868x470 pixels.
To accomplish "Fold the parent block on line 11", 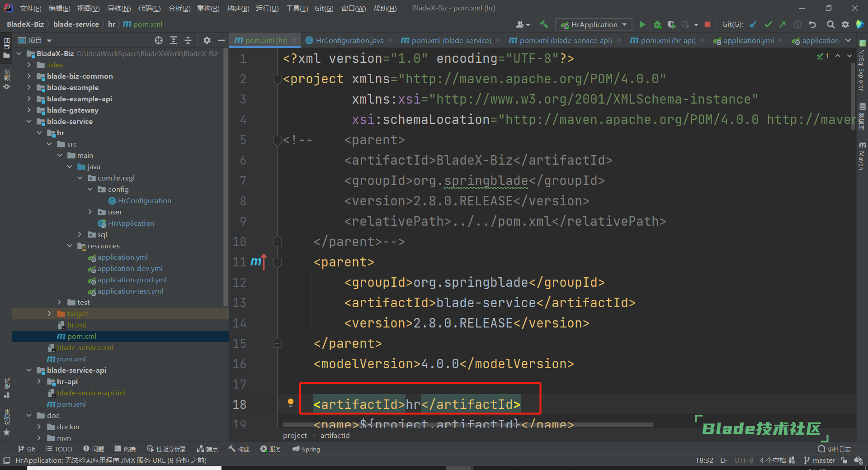I will pyautogui.click(x=278, y=262).
